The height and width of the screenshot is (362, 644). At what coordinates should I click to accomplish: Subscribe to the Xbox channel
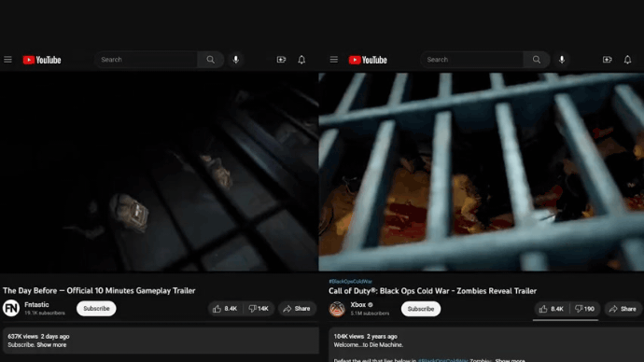point(421,309)
